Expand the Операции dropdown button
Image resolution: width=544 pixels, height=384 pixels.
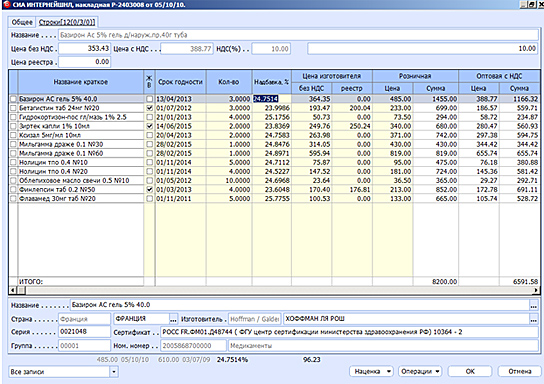pyautogui.click(x=420, y=372)
